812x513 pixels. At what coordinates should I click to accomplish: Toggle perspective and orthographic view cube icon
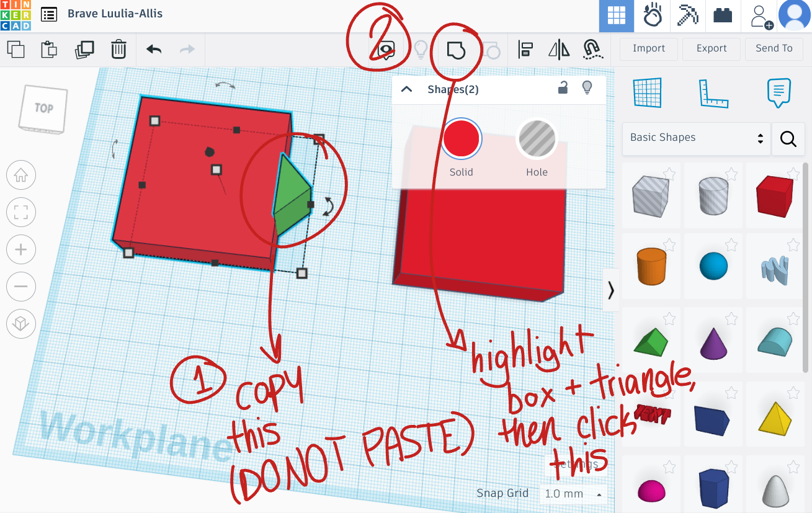coord(20,324)
